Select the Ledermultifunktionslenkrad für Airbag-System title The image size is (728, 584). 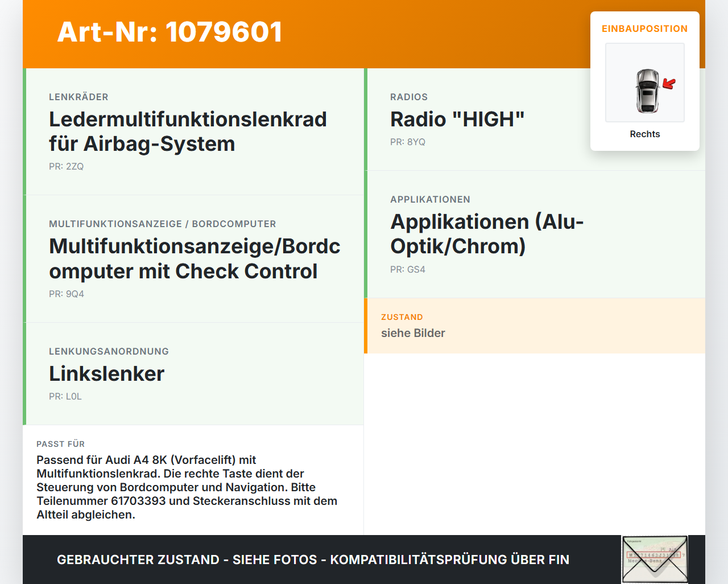(188, 131)
